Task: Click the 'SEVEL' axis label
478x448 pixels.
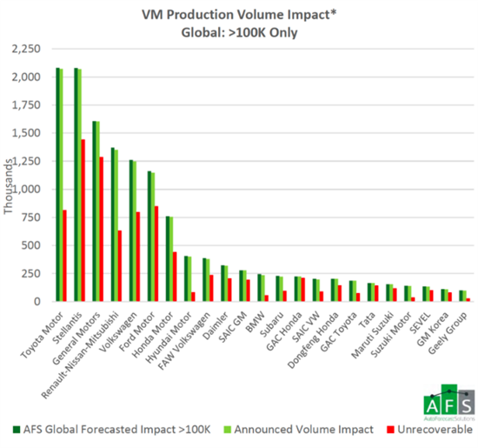Action: [x=420, y=322]
